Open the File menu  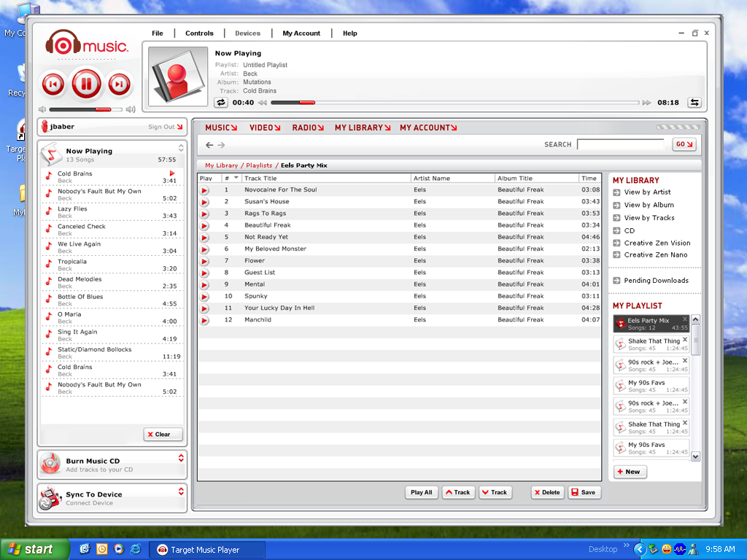click(158, 34)
